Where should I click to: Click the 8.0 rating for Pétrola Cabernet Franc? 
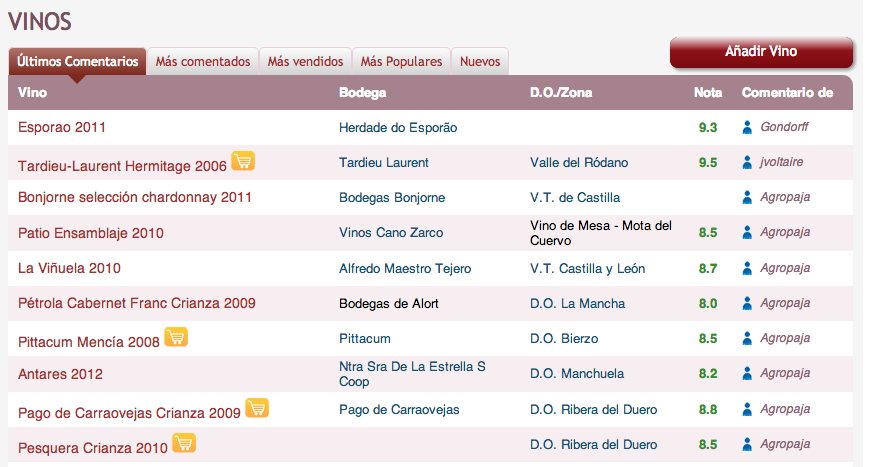[708, 303]
